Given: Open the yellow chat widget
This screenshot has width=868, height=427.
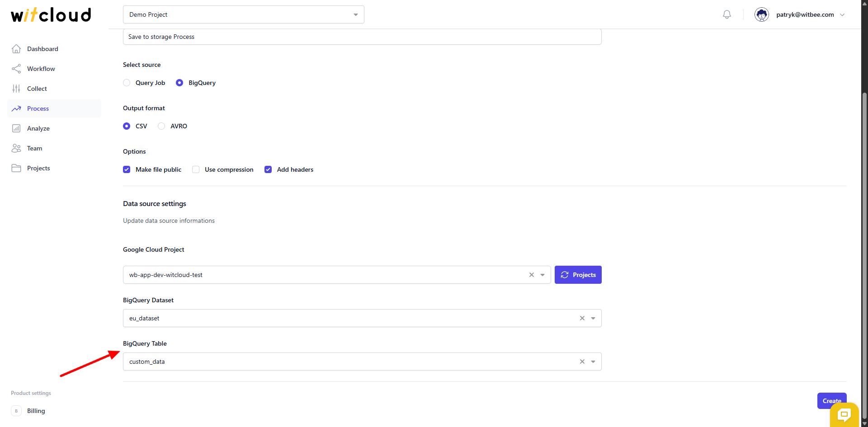Looking at the screenshot, I should tap(844, 414).
